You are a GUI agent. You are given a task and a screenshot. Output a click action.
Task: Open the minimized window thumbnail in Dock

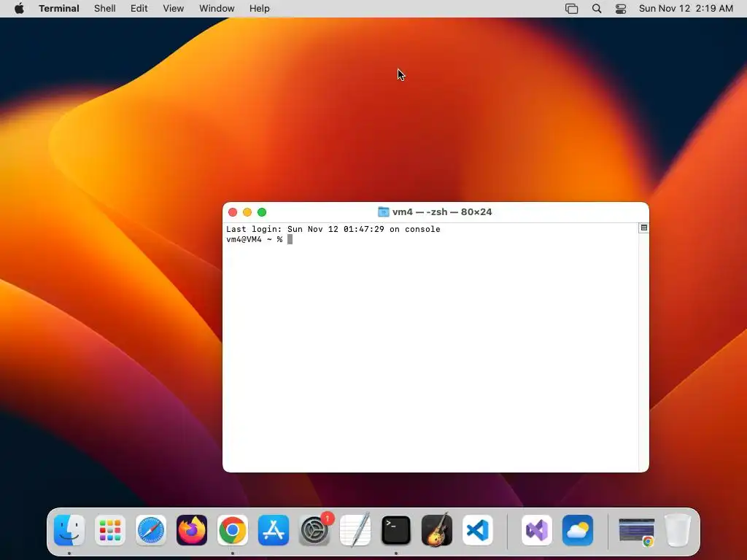coord(636,531)
